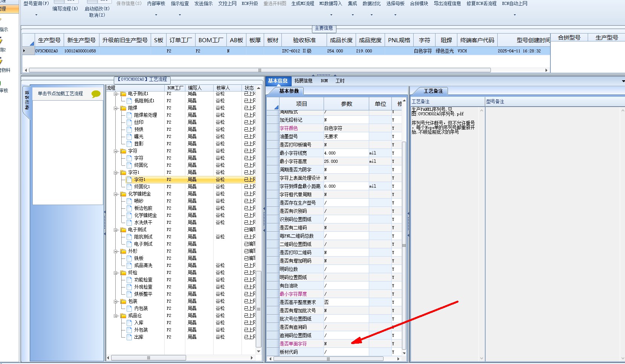
Task: Select the 基本参数 sub-tab
Action: [x=289, y=91]
